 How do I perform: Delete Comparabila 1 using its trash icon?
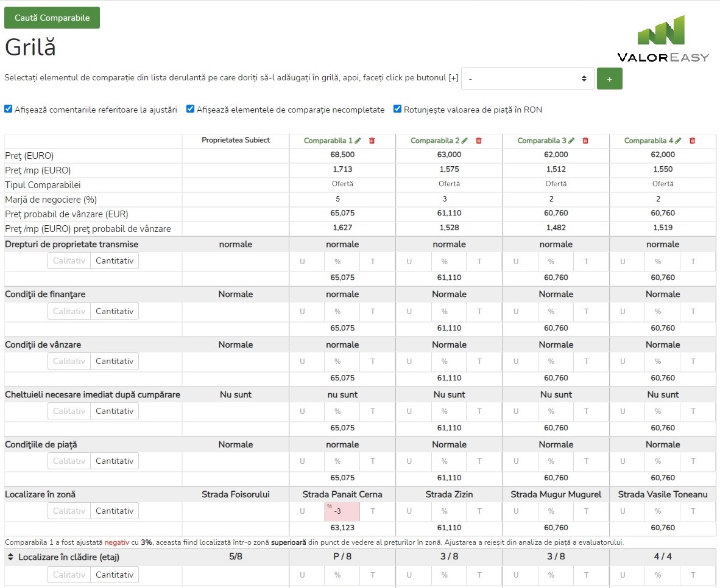click(x=372, y=141)
